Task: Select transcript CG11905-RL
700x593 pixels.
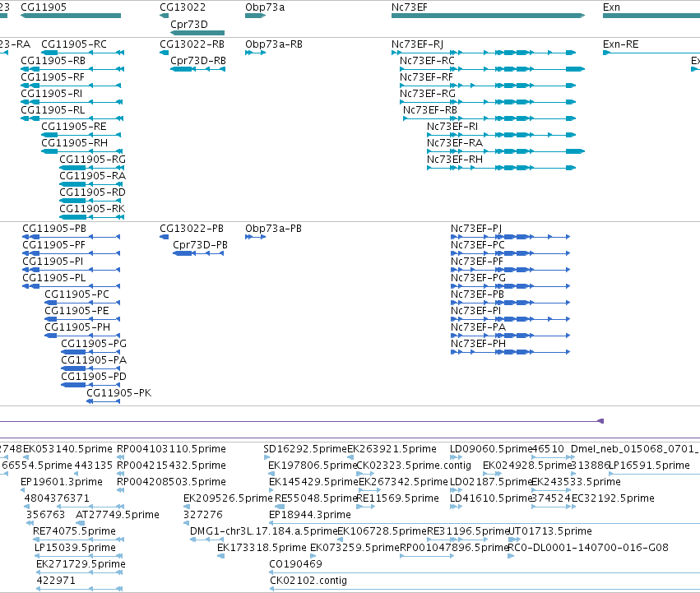Action: (x=52, y=110)
